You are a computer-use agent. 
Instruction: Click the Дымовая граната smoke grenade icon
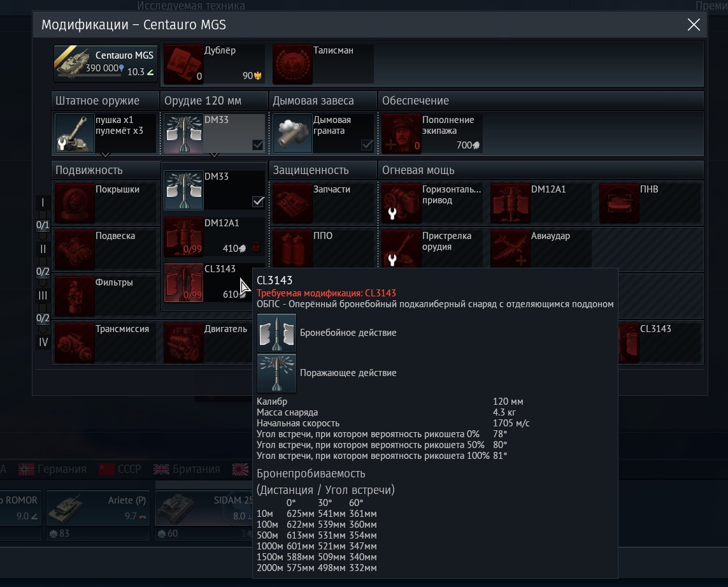pyautogui.click(x=292, y=133)
